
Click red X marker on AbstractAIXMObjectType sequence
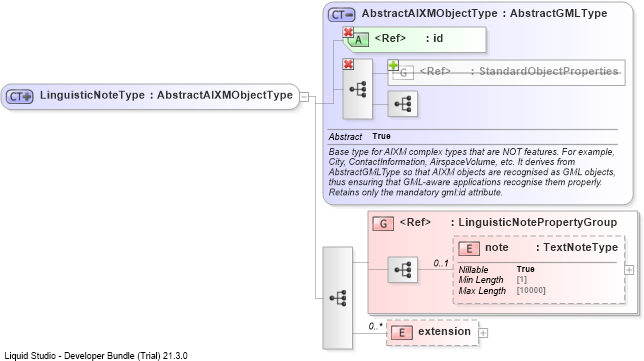[x=348, y=64]
